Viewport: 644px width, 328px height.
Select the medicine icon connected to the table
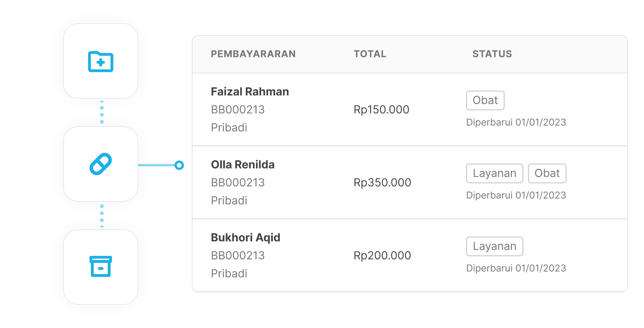101,164
